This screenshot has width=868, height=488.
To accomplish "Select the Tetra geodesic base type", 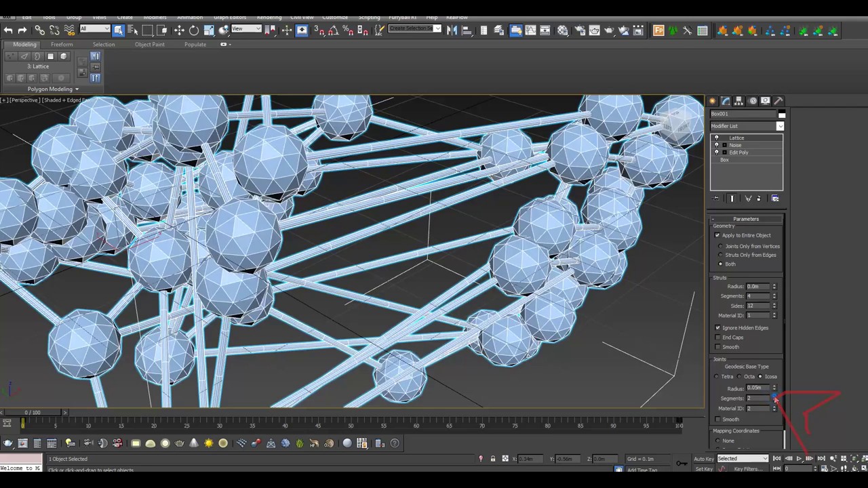I will pyautogui.click(x=717, y=376).
